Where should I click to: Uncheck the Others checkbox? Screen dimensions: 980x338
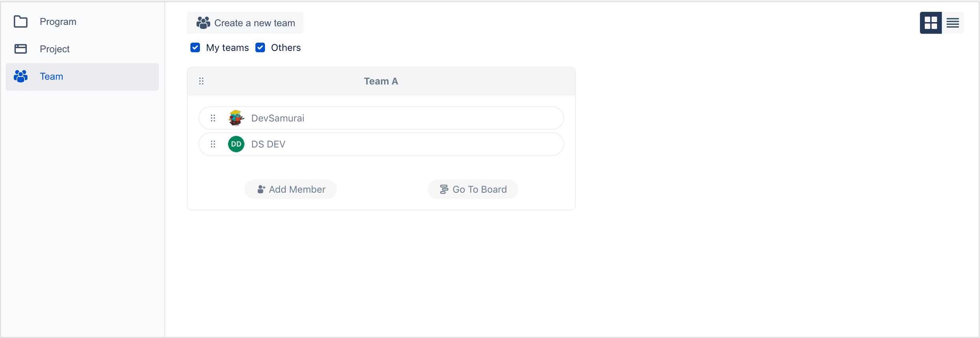point(260,48)
